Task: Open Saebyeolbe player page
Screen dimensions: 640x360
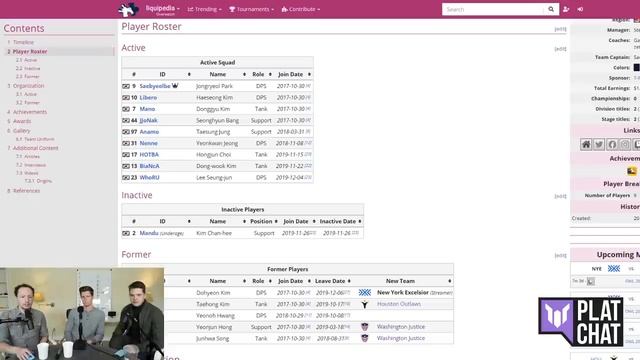Action: coord(155,86)
